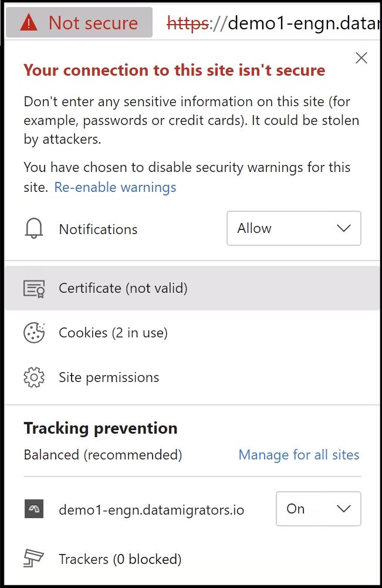Click the demo1-engn.datamigrators.io site label

[151, 509]
